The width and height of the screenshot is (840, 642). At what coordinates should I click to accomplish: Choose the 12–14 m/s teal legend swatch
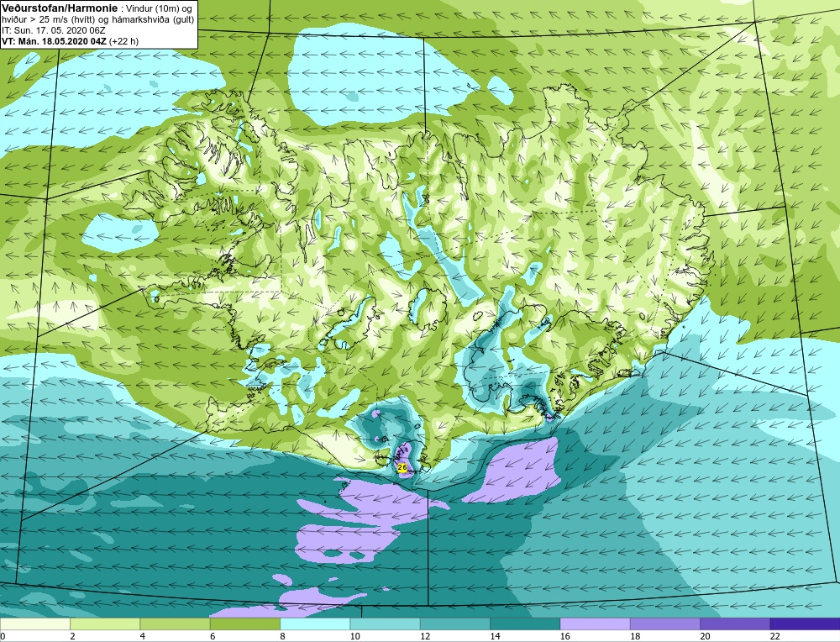click(454, 624)
